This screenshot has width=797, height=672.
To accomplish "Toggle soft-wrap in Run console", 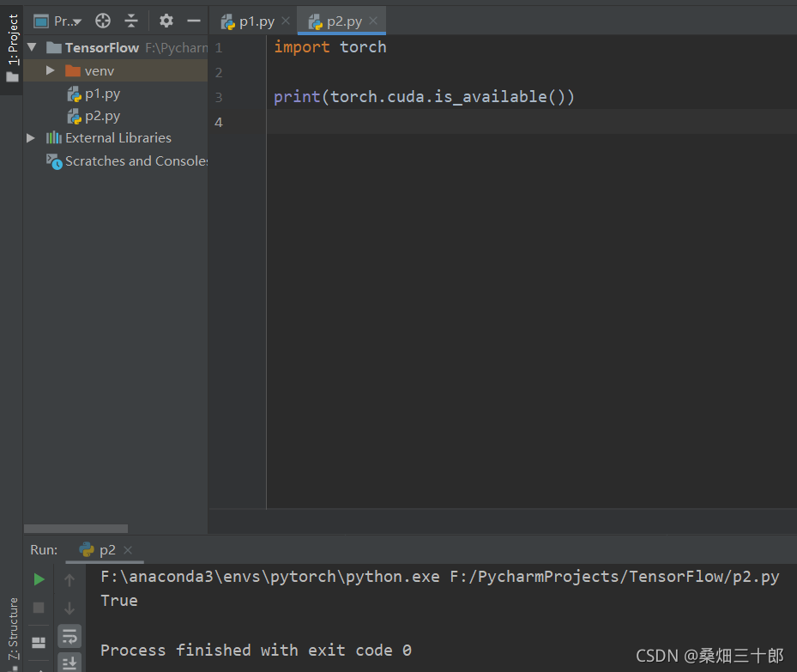I will [x=69, y=636].
